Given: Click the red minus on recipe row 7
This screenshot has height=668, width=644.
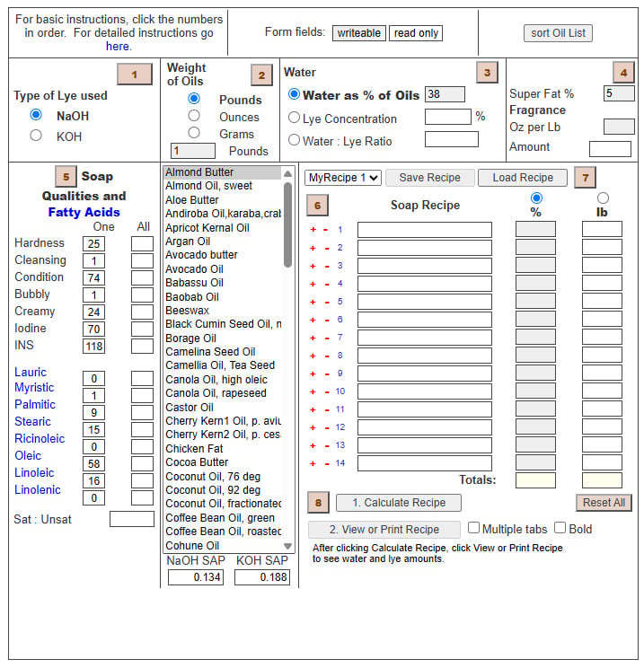Looking at the screenshot, I should [x=327, y=338].
